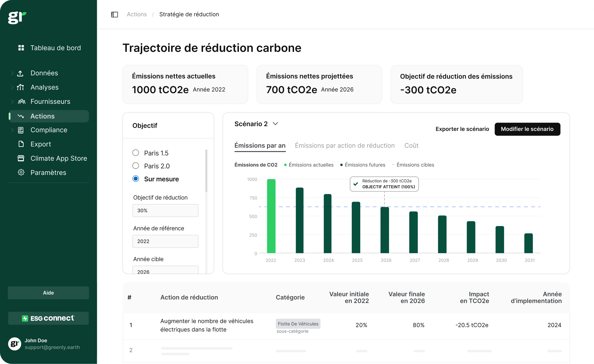Toggle the Sur mesure radio button

(x=135, y=179)
